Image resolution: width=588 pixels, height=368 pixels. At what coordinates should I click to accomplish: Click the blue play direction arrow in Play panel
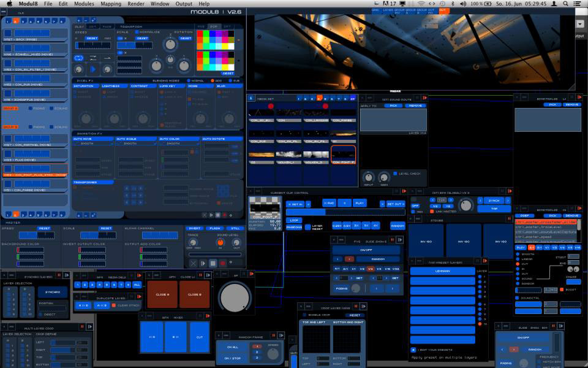(x=93, y=69)
